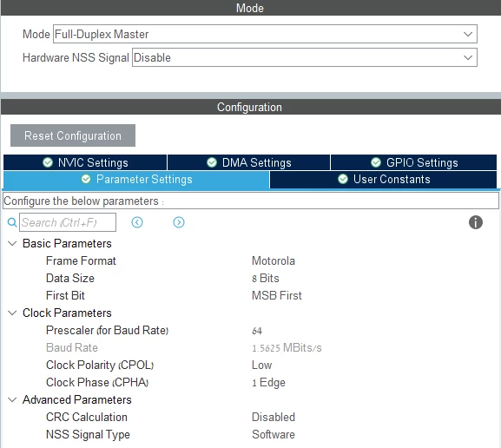Click the Disabled CRC value

274,417
